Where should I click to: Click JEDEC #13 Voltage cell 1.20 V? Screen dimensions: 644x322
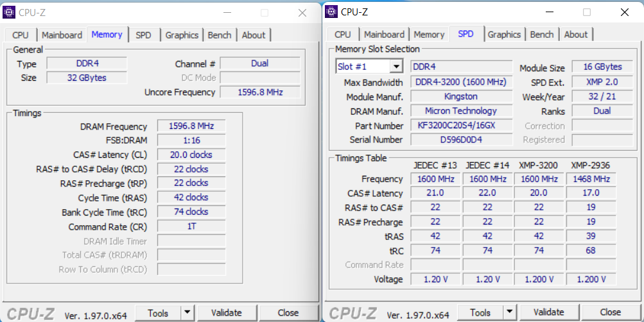(x=435, y=279)
